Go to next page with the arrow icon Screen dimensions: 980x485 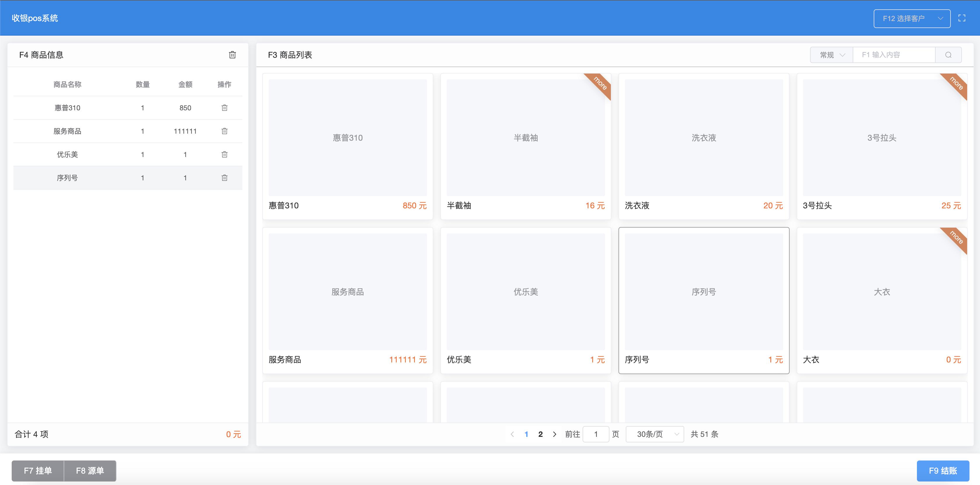click(554, 434)
